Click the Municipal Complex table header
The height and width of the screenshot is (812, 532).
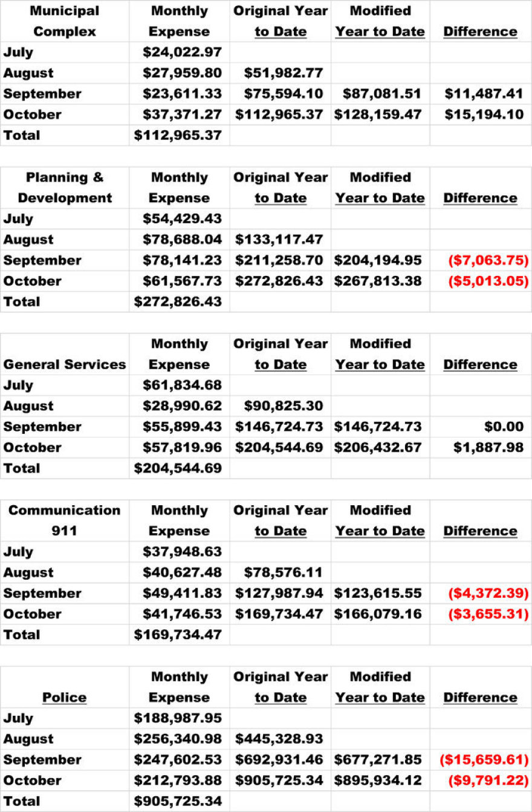(63, 21)
